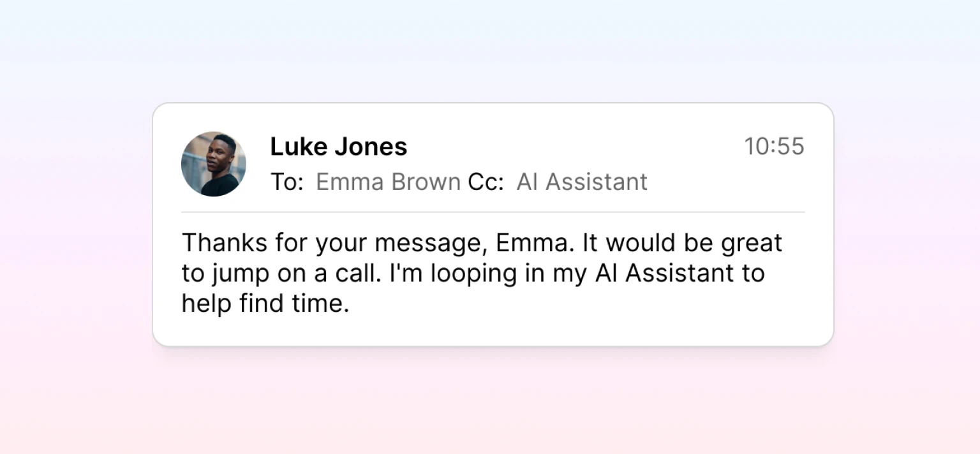Click the "Cc:" field label

[486, 182]
